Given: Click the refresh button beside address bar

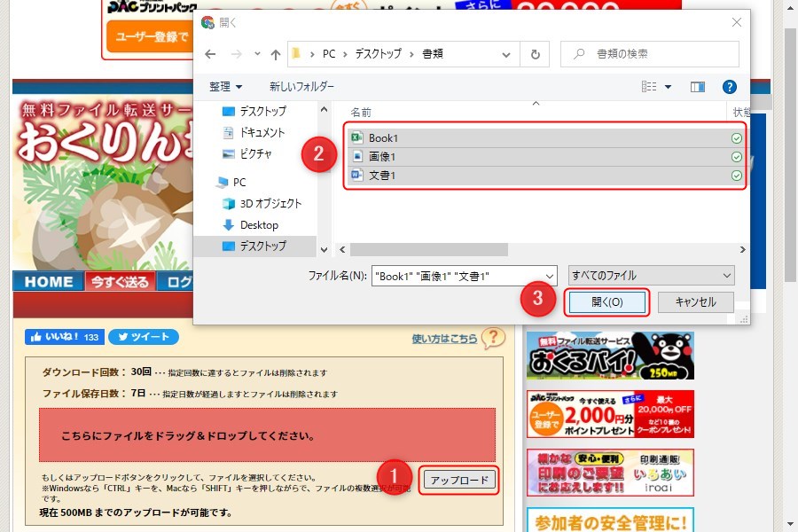Looking at the screenshot, I should (x=534, y=54).
